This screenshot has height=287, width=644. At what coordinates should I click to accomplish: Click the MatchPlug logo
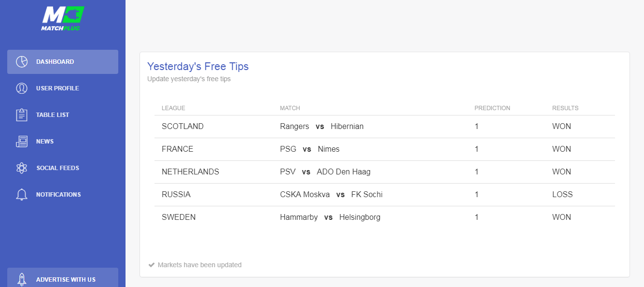[x=62, y=18]
